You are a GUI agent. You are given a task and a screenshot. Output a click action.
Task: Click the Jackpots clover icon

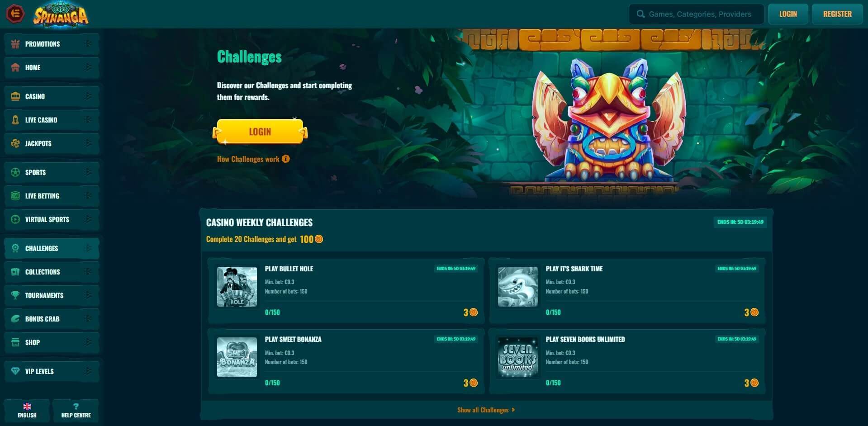[x=15, y=143]
